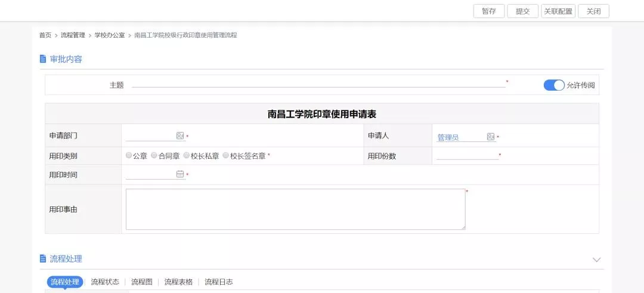Screen dimensions: 644x293
Task: Open person picker icon for 申请人
Action: click(x=490, y=137)
